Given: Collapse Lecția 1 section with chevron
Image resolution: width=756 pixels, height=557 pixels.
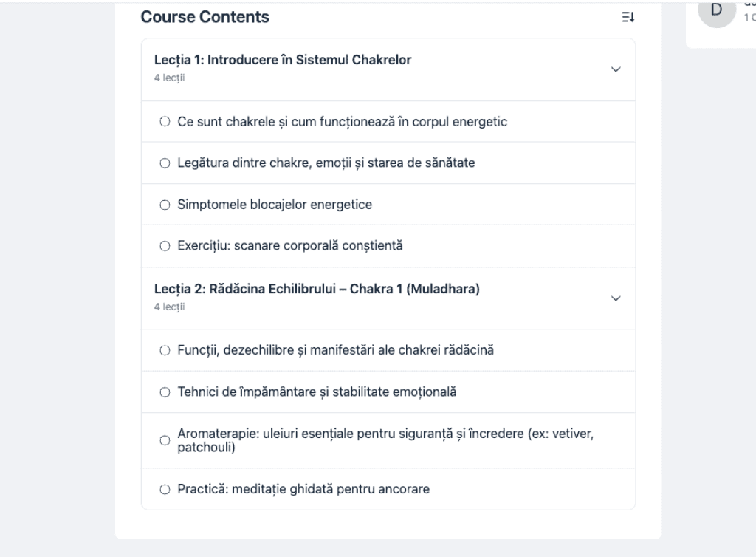Looking at the screenshot, I should pos(616,69).
